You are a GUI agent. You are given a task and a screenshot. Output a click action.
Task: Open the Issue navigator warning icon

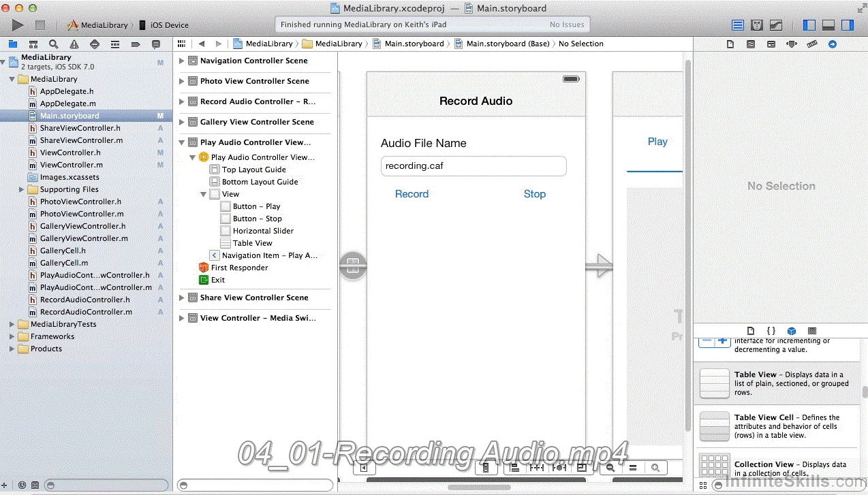pos(74,44)
